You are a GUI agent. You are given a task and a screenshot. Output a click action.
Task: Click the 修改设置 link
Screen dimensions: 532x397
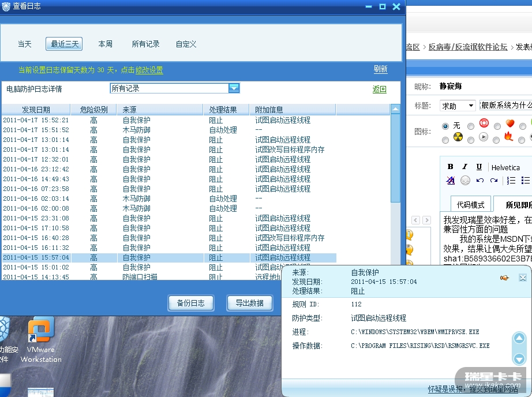coord(149,70)
